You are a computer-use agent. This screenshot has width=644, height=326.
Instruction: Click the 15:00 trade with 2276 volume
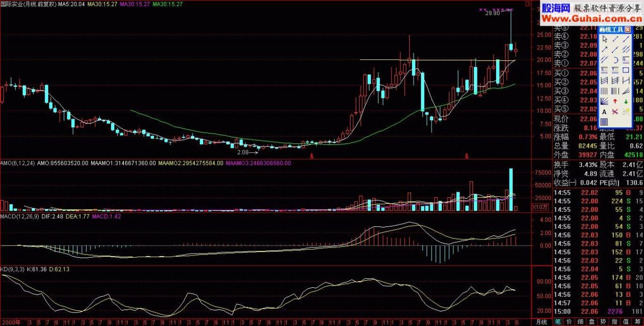(x=598, y=312)
